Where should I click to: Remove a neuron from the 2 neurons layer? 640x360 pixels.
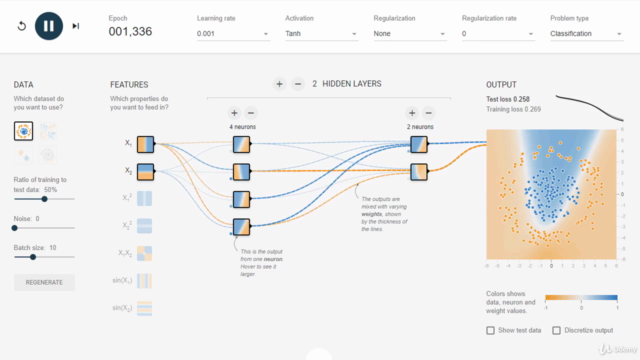point(429,113)
